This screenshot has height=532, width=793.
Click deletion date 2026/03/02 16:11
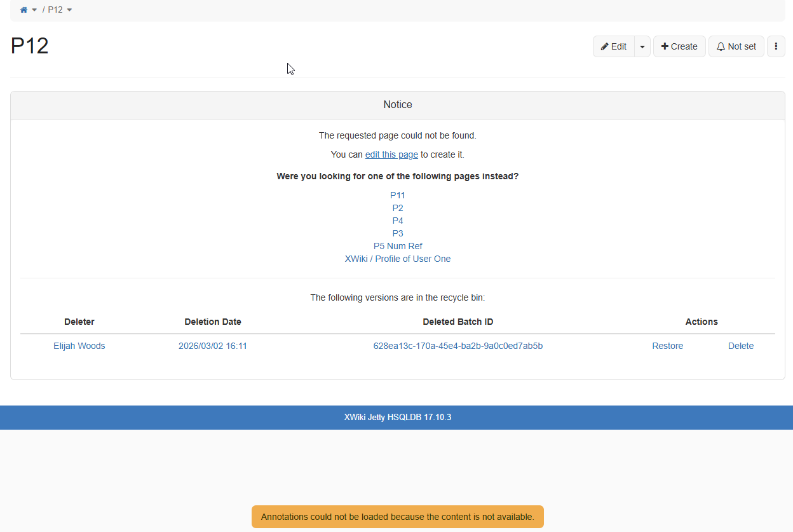(x=213, y=346)
